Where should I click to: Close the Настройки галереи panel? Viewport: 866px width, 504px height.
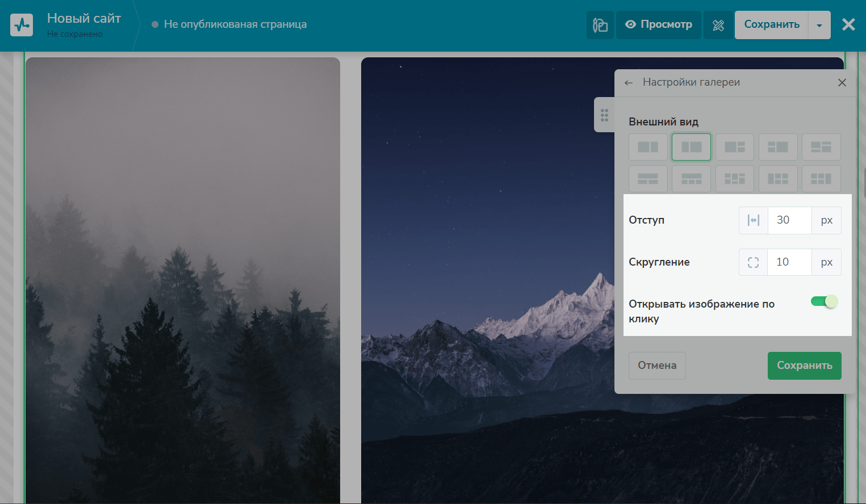pyautogui.click(x=842, y=83)
